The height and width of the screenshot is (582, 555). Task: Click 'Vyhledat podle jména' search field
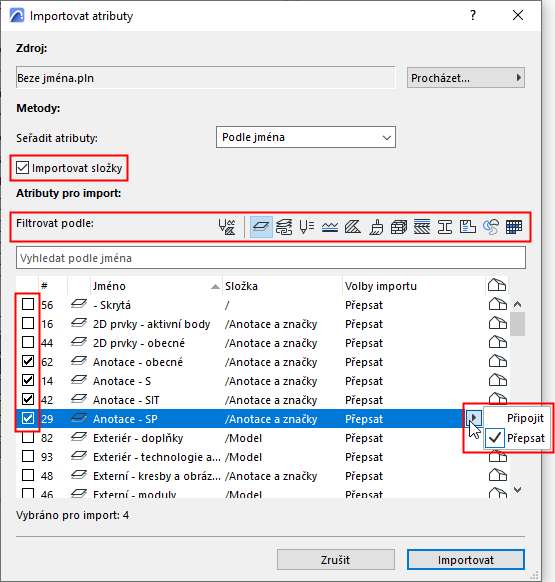pyautogui.click(x=271, y=258)
